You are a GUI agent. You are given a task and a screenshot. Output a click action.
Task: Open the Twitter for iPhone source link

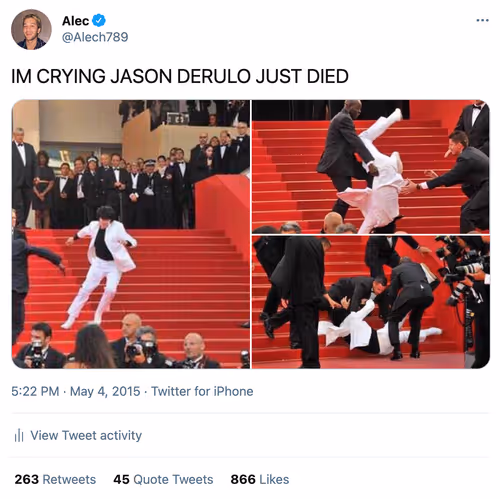click(x=202, y=391)
